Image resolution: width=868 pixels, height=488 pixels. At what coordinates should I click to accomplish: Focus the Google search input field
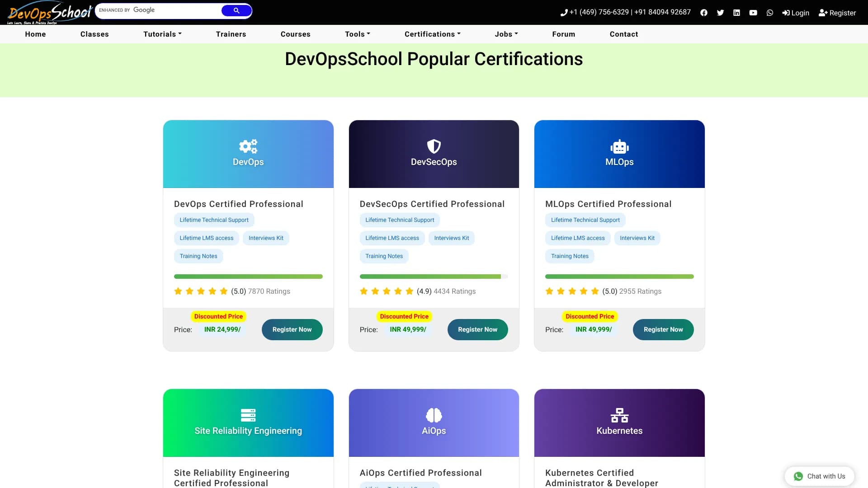[x=158, y=10]
